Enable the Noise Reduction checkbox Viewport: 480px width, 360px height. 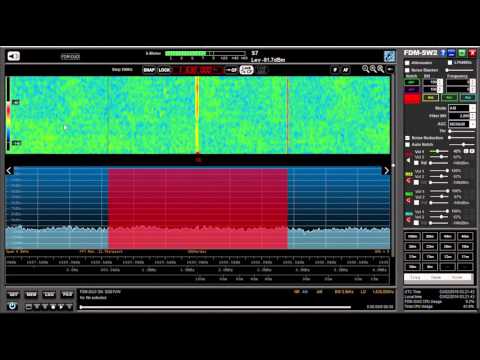coord(407,138)
